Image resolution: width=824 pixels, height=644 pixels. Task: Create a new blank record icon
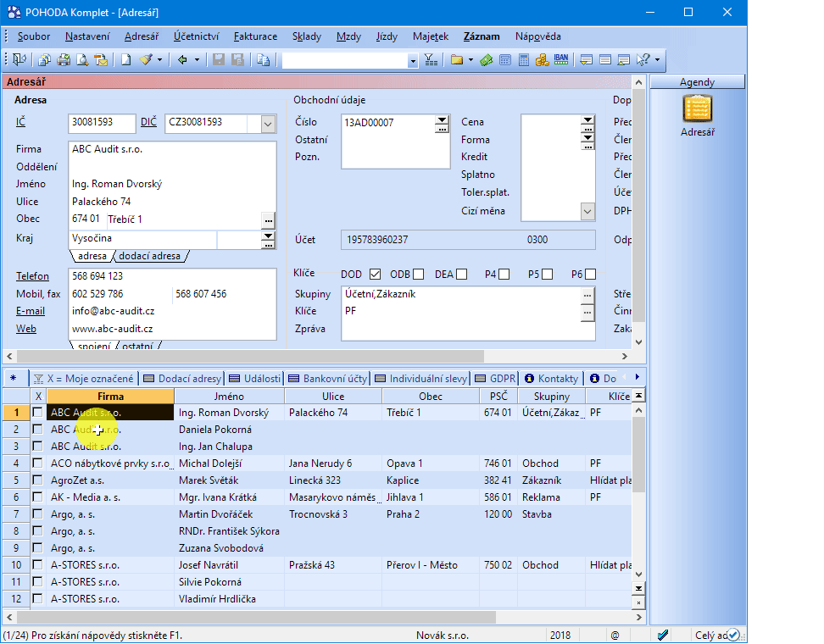click(x=126, y=60)
